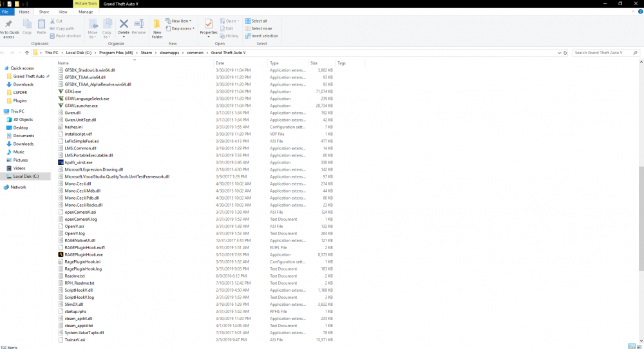Select Pictures in the navigation pane
This screenshot has width=644, height=349.
pos(20,160)
